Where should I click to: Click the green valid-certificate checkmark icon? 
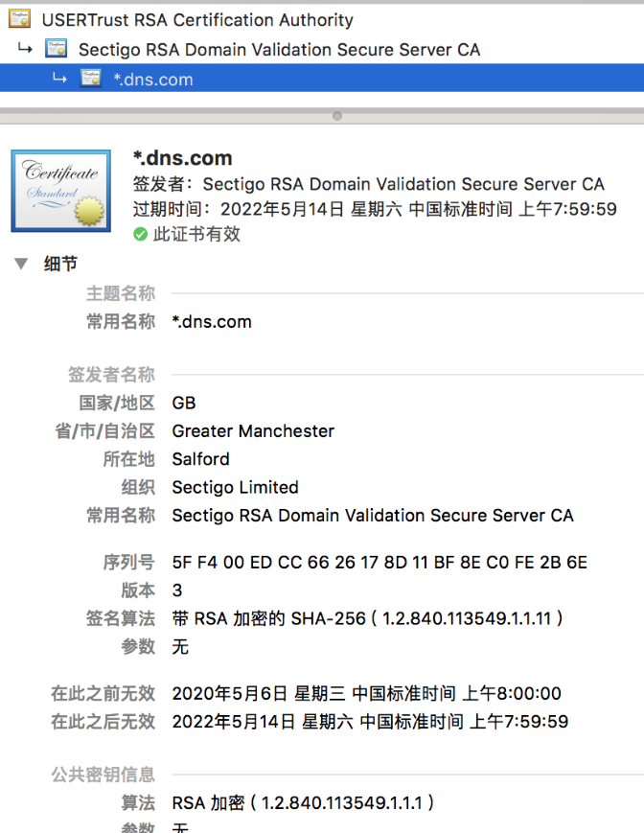[x=140, y=234]
